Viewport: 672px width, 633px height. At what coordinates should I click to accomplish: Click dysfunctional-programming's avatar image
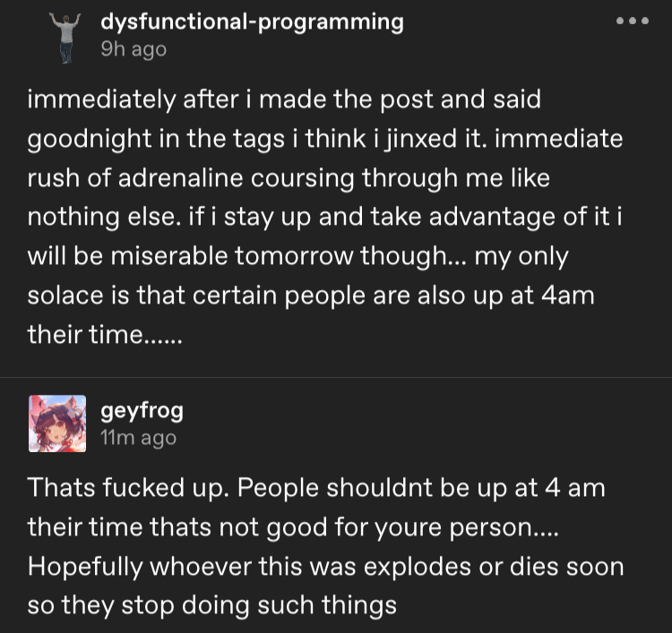point(65,38)
